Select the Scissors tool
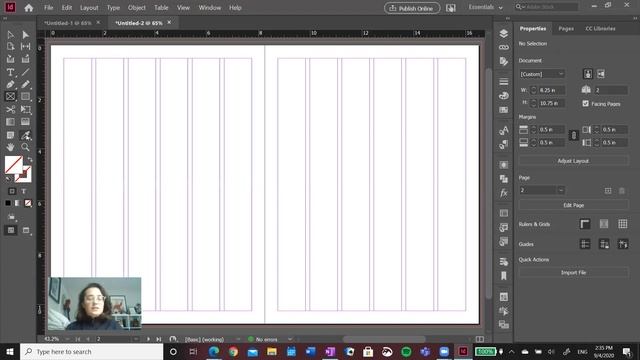Viewport: 640px width, 360px height. pos(10,109)
